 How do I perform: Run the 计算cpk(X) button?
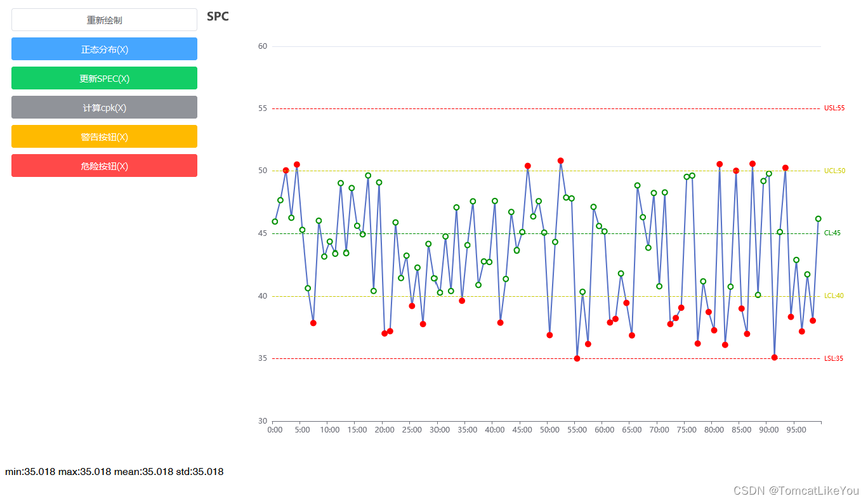click(x=104, y=107)
